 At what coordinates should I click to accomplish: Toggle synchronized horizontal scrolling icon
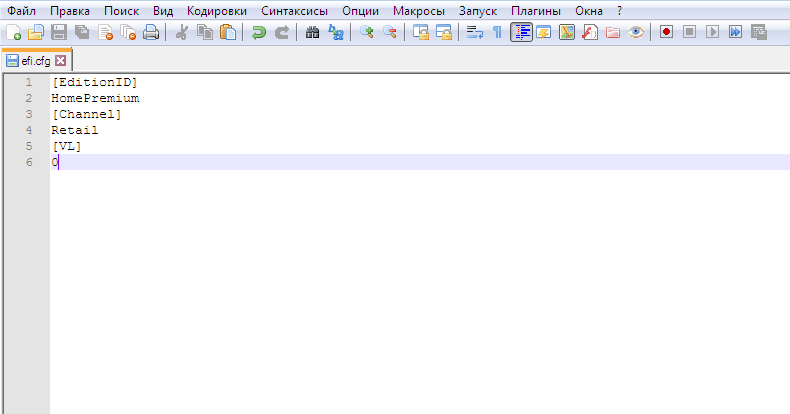[443, 33]
